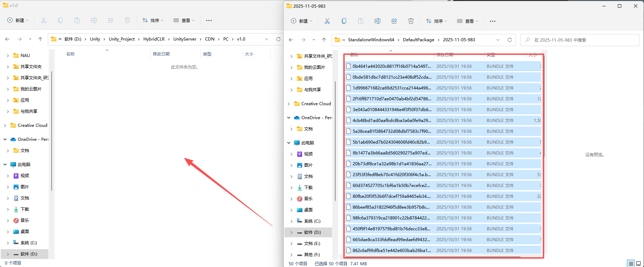Viewport: 644px width, 267px height.
Task: Select file 23f53f3fedf8eb70c41fd20f306f4c5a.b...
Action: (x=443, y=174)
